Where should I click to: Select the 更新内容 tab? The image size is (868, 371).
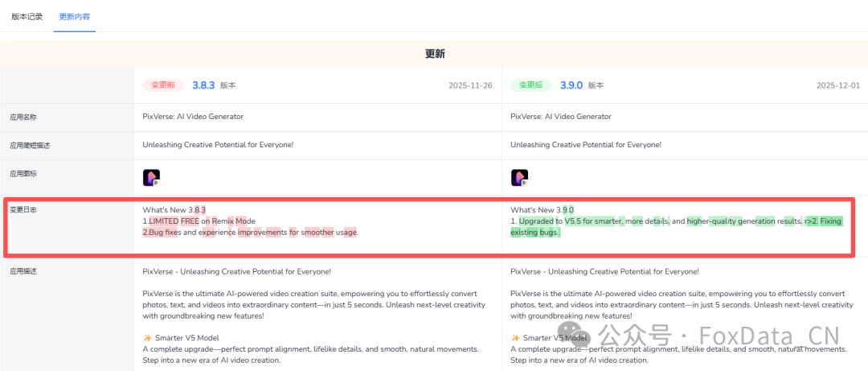point(75,16)
